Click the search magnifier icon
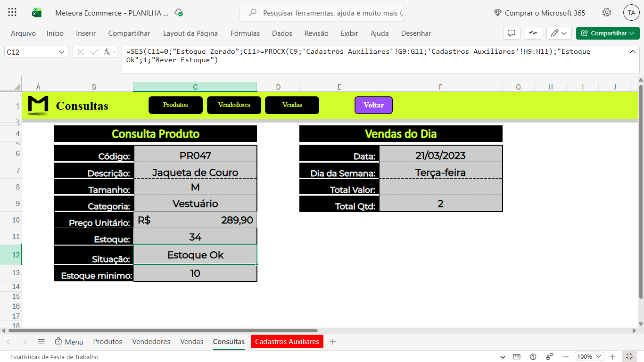The width and height of the screenshot is (644, 362). 253,13
